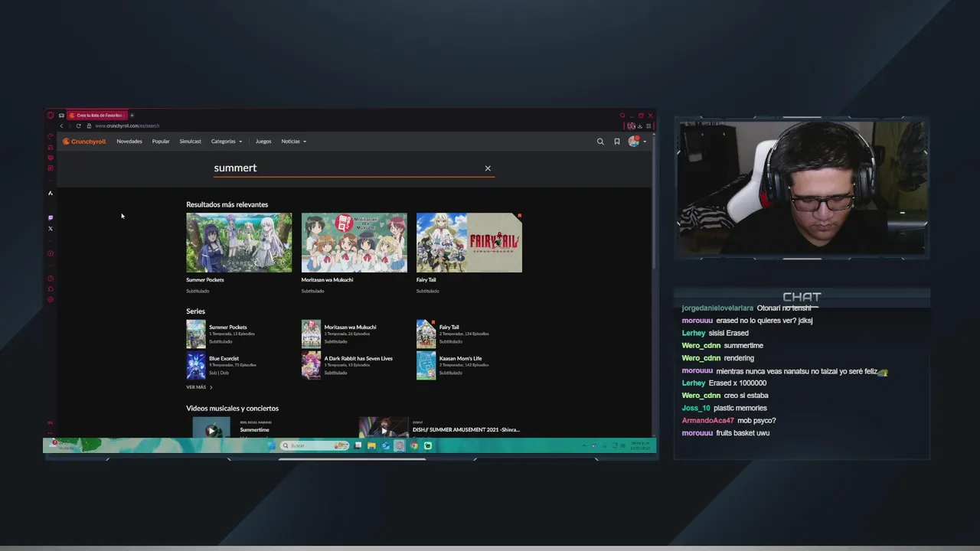Play the DISH// SUMMER AMUSEMENT 2021 video
This screenshot has width=980, height=551.
coord(384,429)
